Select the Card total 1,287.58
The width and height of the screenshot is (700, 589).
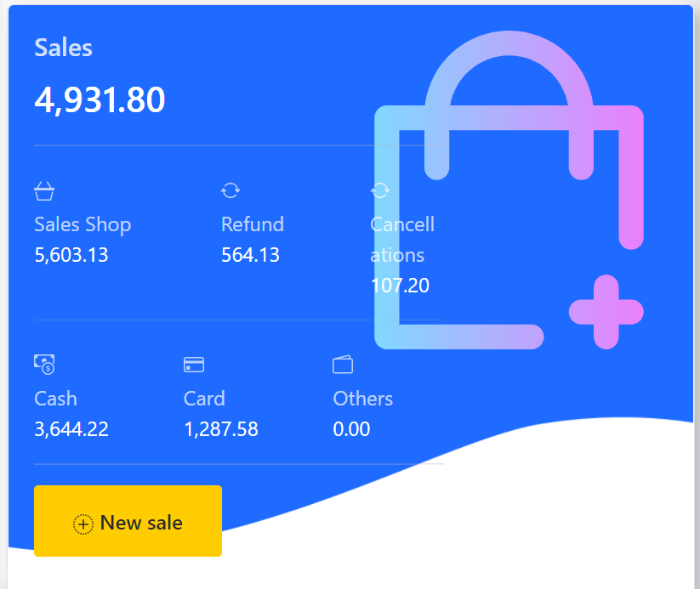pyautogui.click(x=221, y=429)
